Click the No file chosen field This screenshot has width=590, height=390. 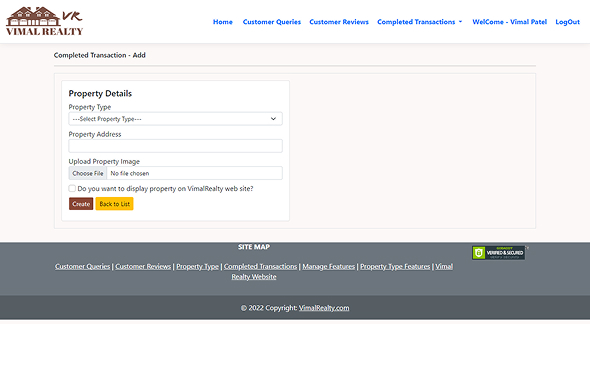195,173
